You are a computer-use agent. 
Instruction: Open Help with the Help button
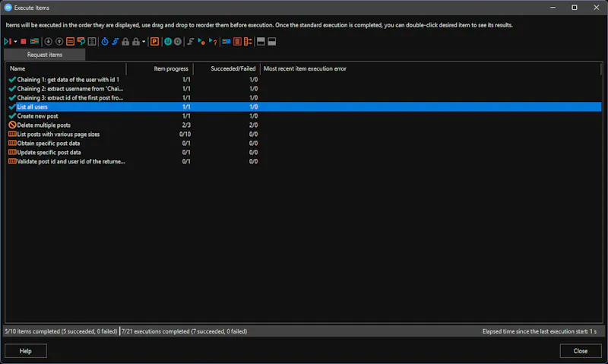pyautogui.click(x=26, y=351)
